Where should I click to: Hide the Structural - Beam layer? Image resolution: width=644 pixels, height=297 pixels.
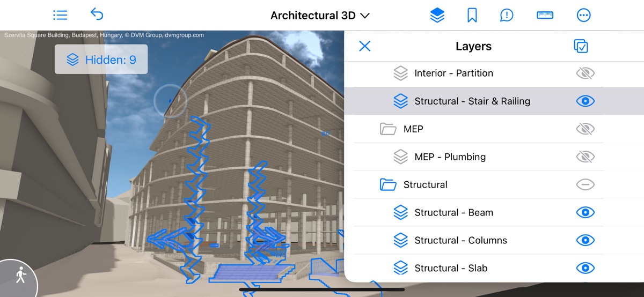click(585, 213)
